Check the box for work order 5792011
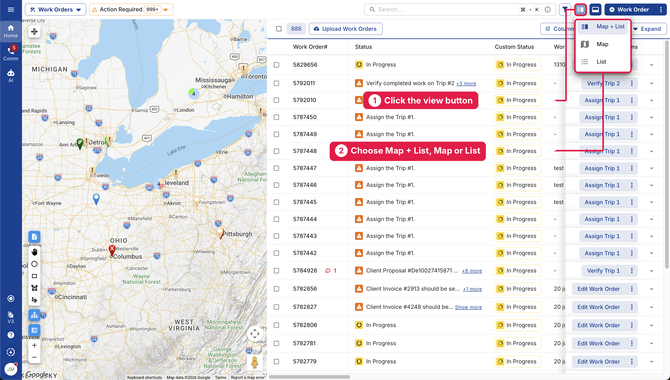 (276, 83)
